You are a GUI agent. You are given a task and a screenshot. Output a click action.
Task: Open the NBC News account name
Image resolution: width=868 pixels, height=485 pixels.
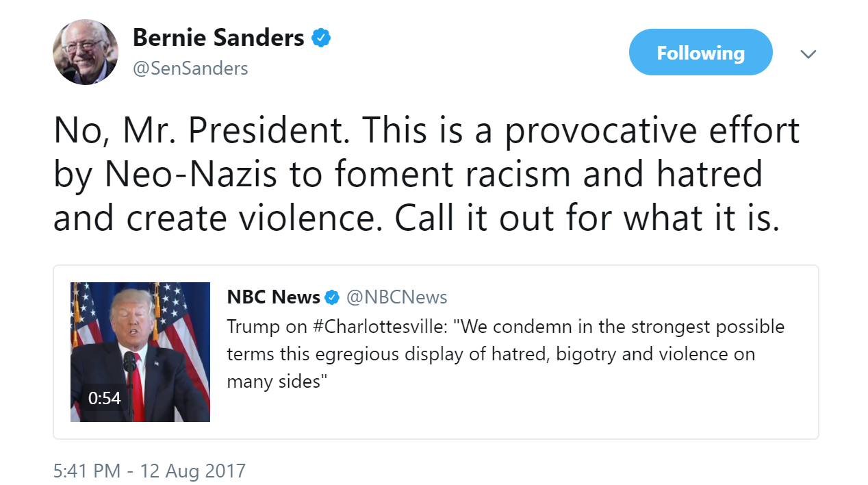(273, 297)
